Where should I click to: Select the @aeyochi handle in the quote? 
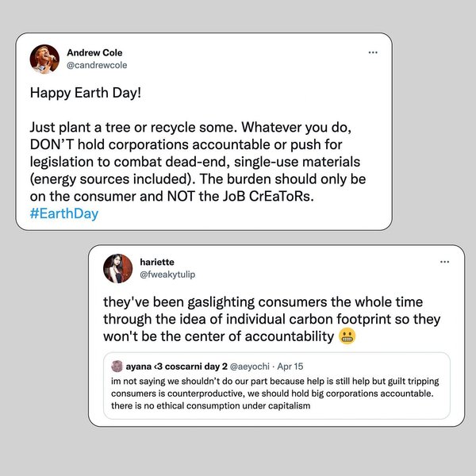(x=252, y=366)
